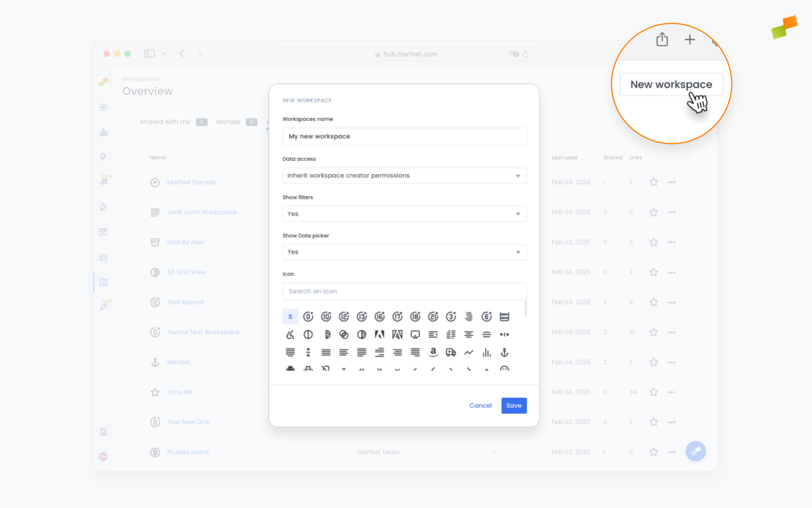Open the Show Date picker dropdown

404,252
